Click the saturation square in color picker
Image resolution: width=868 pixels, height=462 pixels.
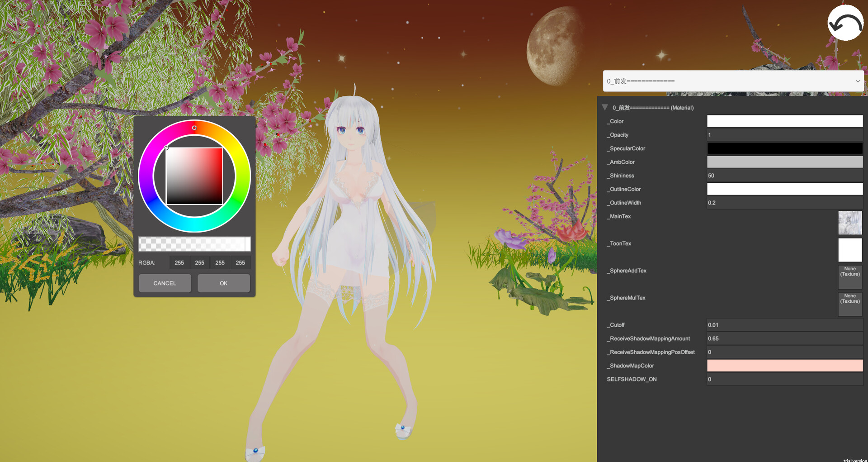194,176
